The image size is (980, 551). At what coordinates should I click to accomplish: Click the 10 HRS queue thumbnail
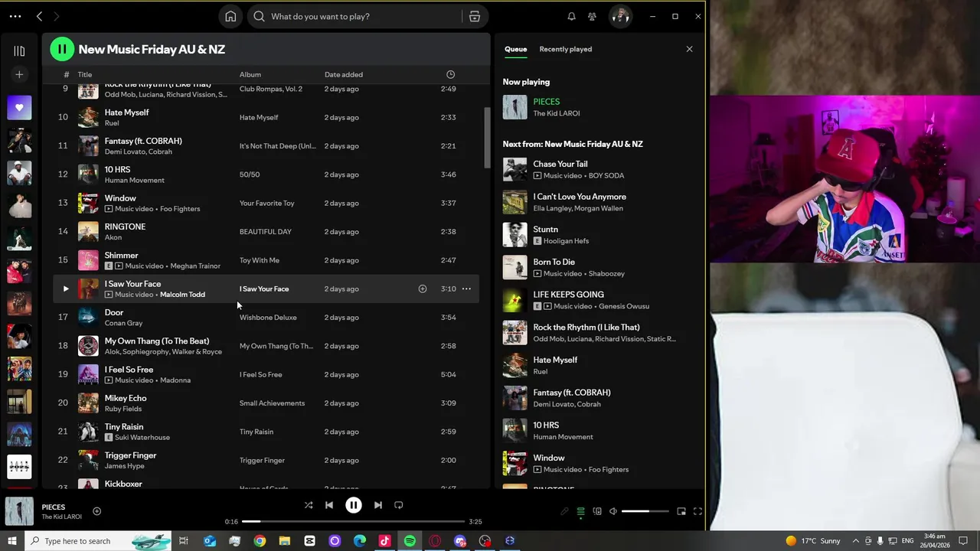coord(514,430)
